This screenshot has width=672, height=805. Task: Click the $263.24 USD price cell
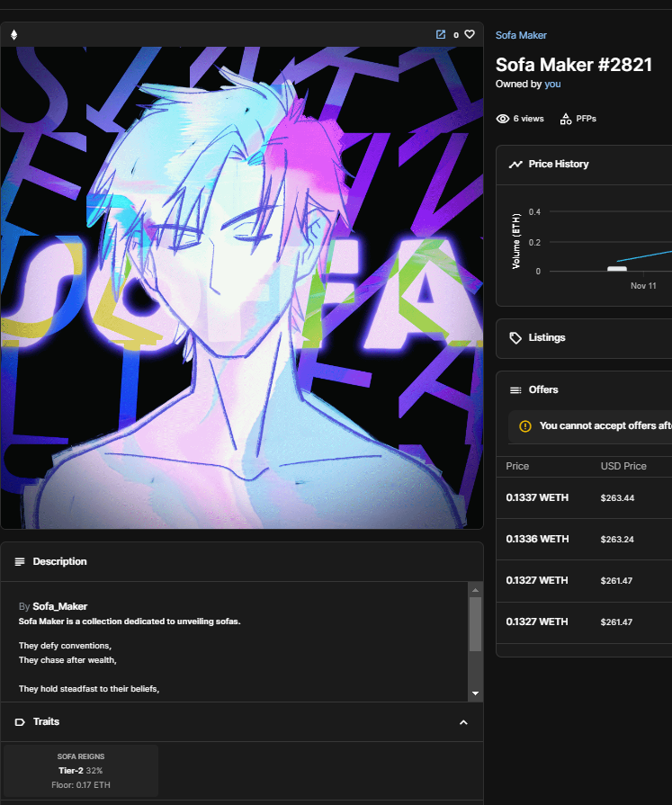[x=617, y=540]
